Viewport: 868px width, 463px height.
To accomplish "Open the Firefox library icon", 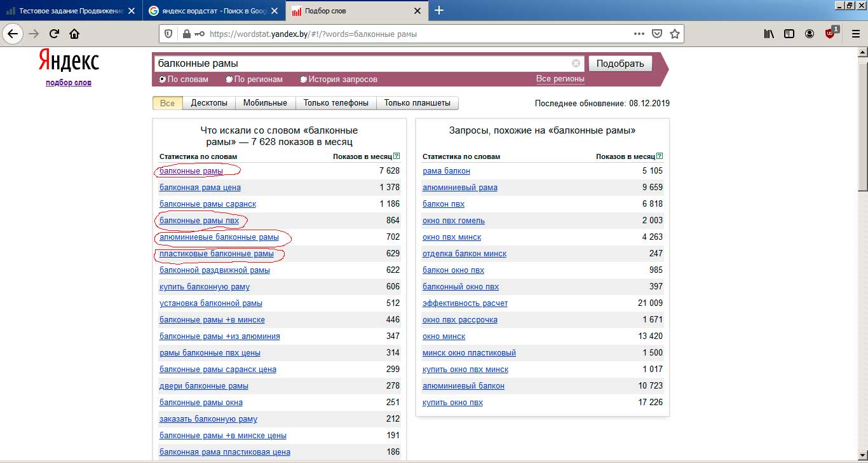I will [x=769, y=34].
